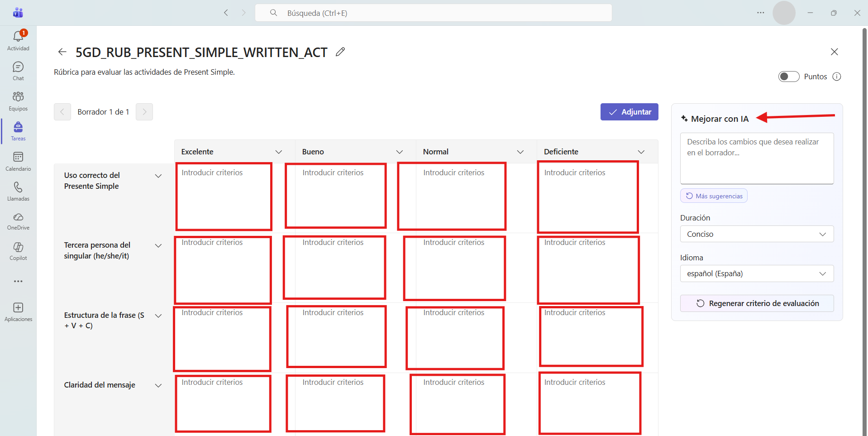Enable the Puntos toggle switch
The width and height of the screenshot is (868, 436).
tap(789, 77)
